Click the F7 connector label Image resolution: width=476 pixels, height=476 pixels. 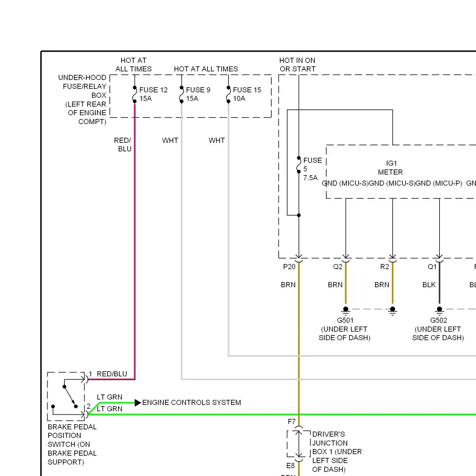(x=292, y=421)
